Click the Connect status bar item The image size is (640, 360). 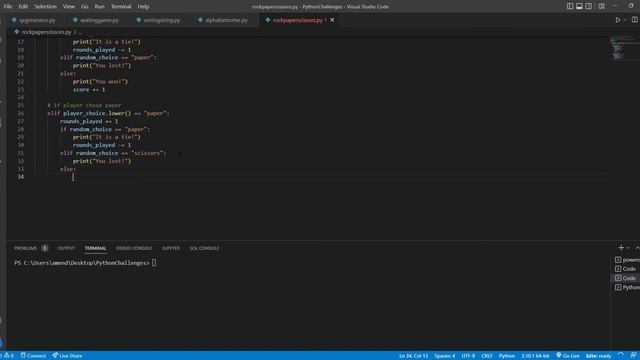click(33, 356)
